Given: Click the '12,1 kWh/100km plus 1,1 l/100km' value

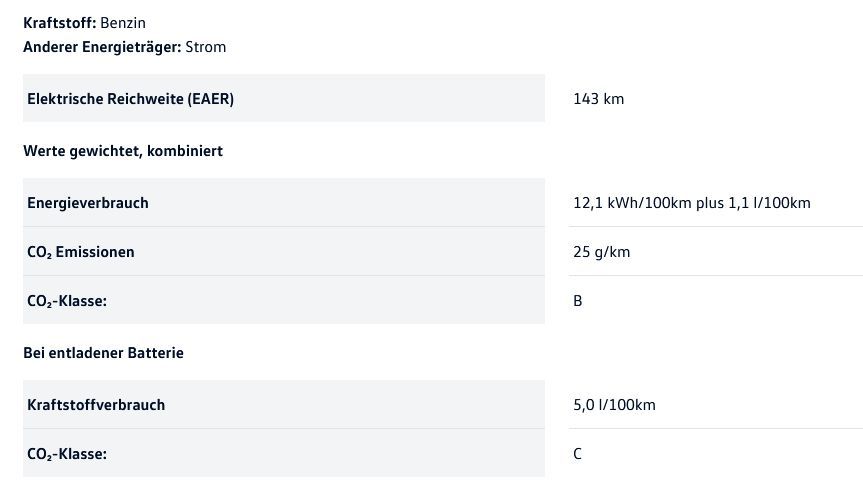Looking at the screenshot, I should [692, 203].
